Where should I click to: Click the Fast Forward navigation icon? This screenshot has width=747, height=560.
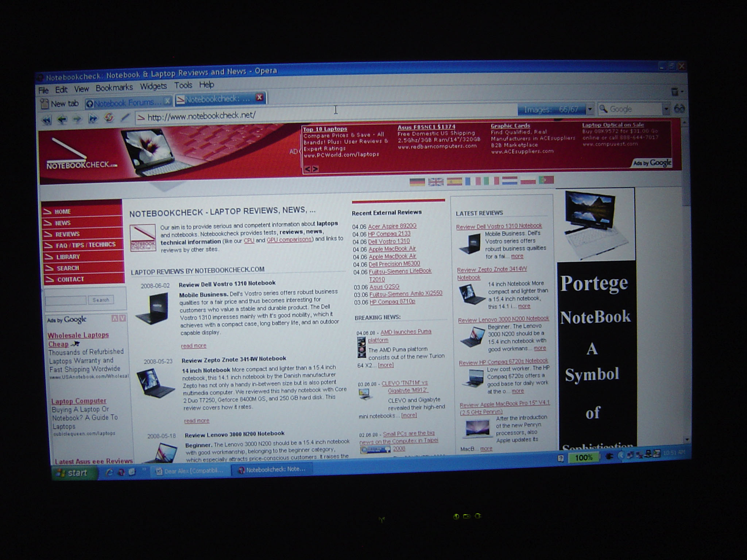point(93,118)
